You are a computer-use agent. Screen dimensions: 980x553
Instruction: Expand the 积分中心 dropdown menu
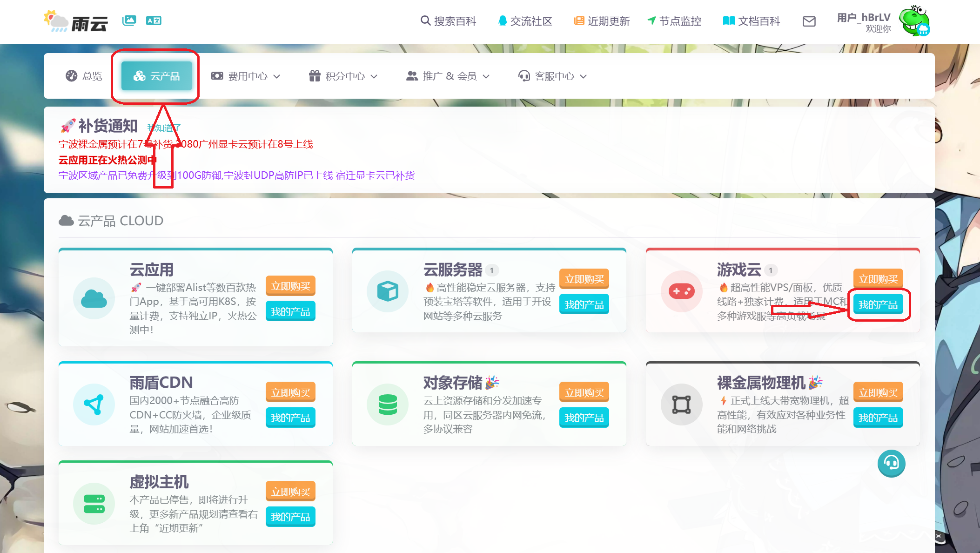pyautogui.click(x=343, y=76)
